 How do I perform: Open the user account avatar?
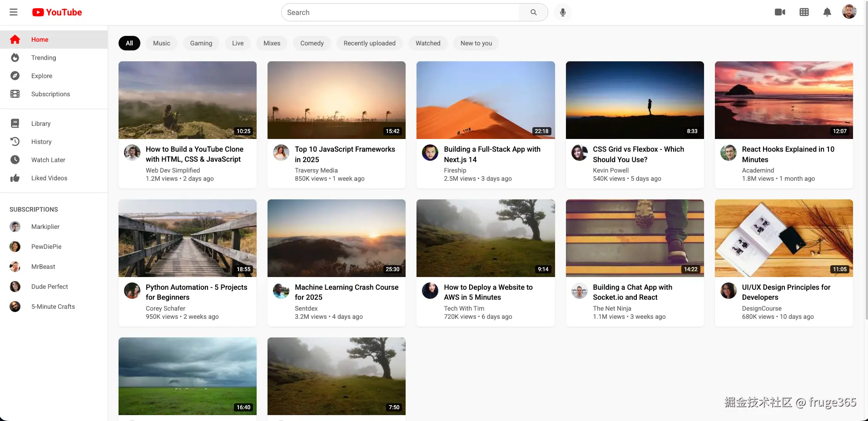(849, 12)
